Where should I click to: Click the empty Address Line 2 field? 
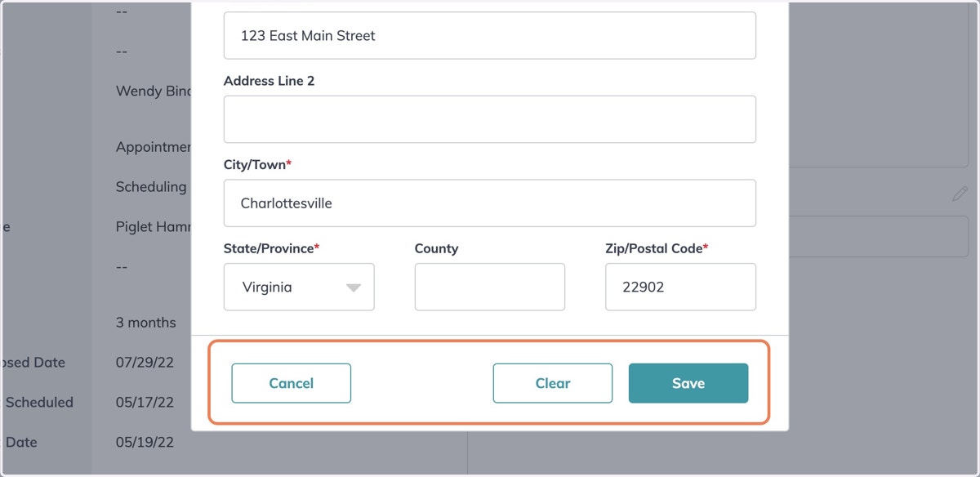(x=490, y=119)
